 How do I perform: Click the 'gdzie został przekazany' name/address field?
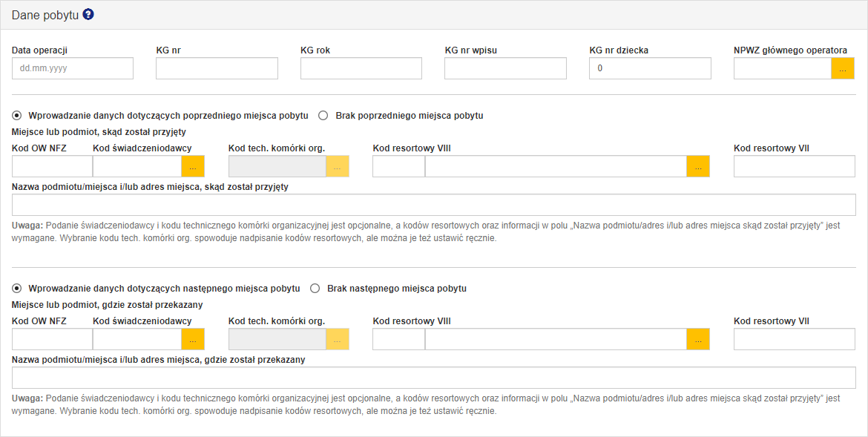click(x=434, y=378)
